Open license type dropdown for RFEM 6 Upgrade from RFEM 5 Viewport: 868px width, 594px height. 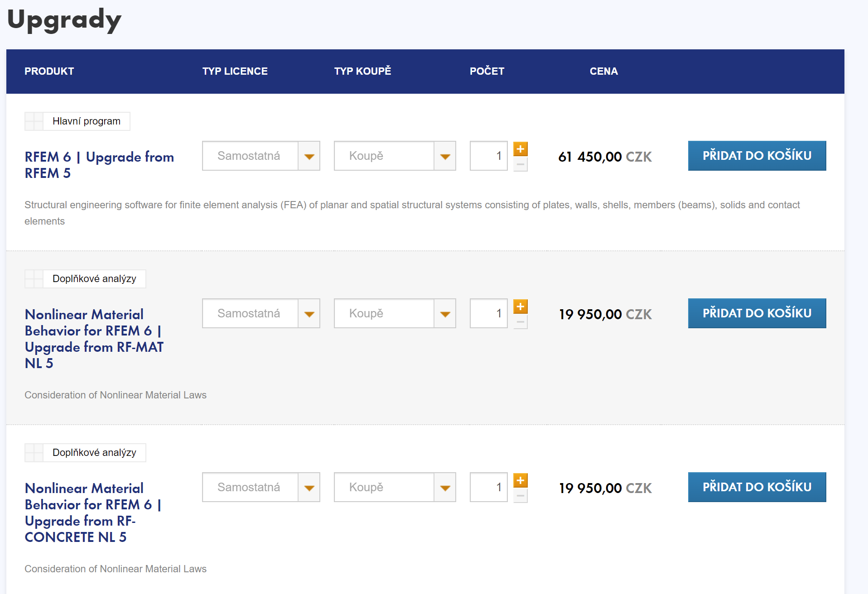[261, 156]
